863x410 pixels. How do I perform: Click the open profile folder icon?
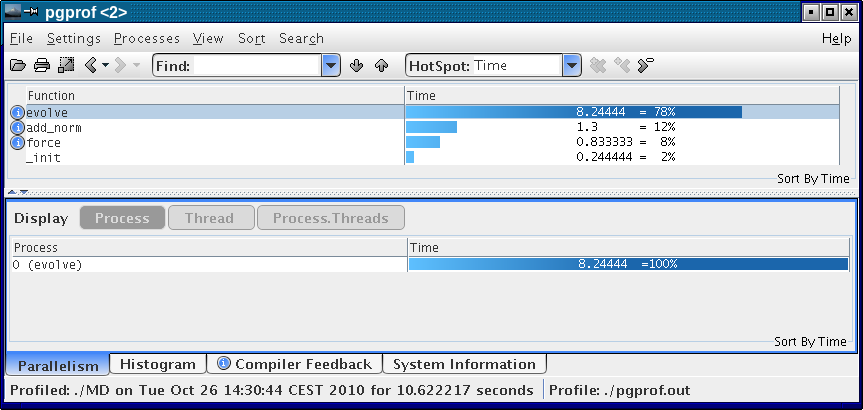18,66
